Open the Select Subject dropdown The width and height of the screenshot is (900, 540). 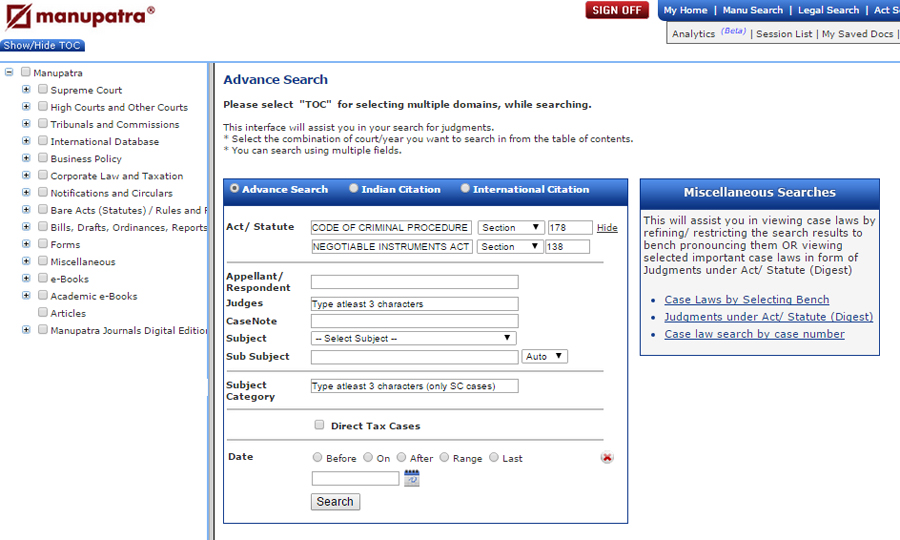(x=413, y=339)
